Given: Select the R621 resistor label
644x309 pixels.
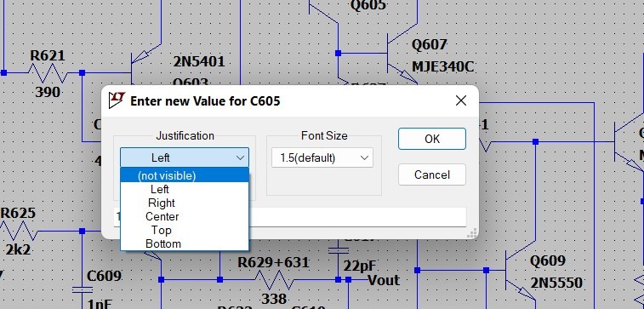Looking at the screenshot, I should (48, 56).
